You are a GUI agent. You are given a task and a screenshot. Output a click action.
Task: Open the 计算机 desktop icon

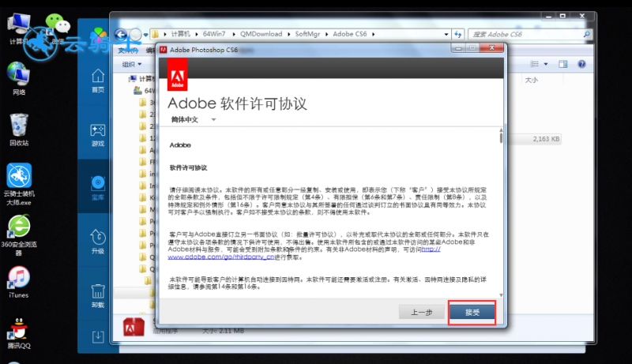[x=18, y=28]
